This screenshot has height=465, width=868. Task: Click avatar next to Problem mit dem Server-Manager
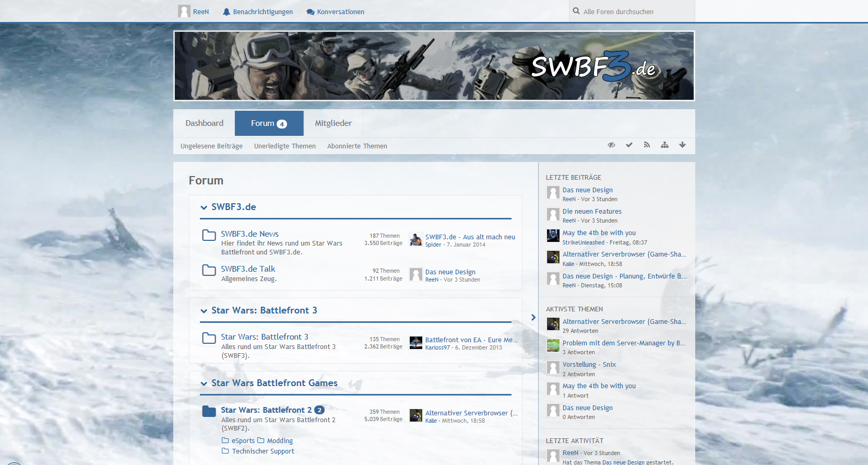point(553,346)
